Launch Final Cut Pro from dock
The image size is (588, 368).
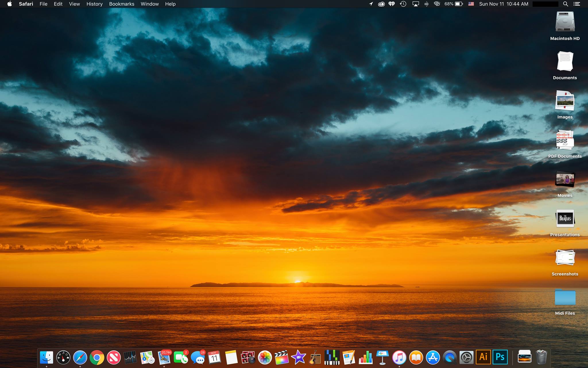281,358
